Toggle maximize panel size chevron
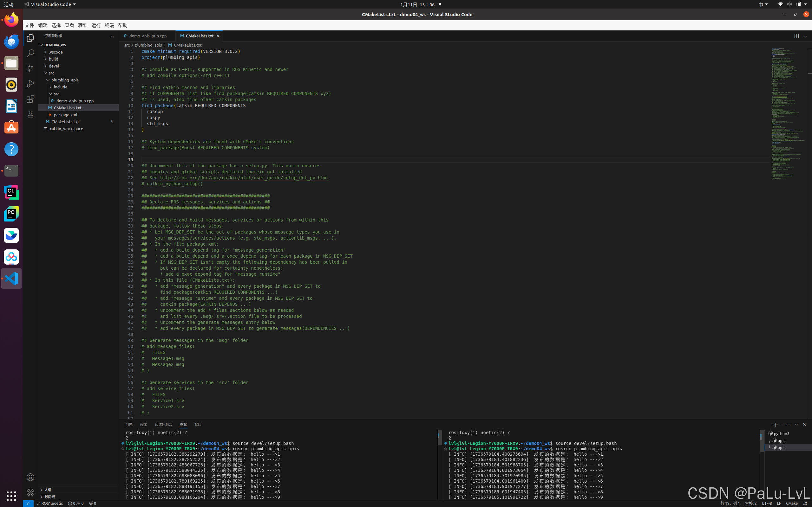 [x=796, y=425]
